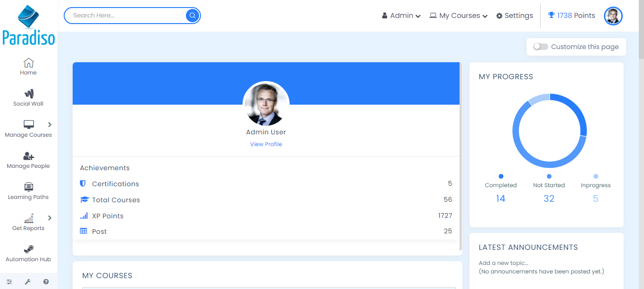Viewport: 644px width, 289px height.
Task: Click the trophy points icon
Action: point(551,16)
